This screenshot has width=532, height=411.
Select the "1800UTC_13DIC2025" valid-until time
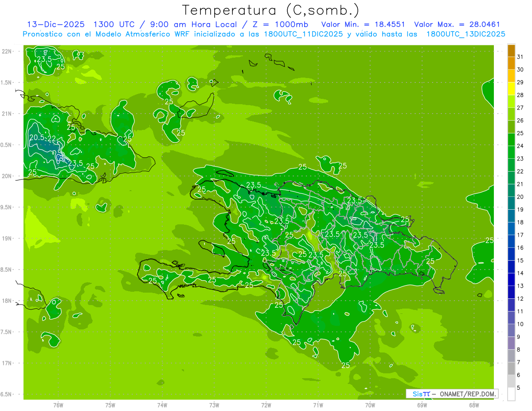(465, 34)
